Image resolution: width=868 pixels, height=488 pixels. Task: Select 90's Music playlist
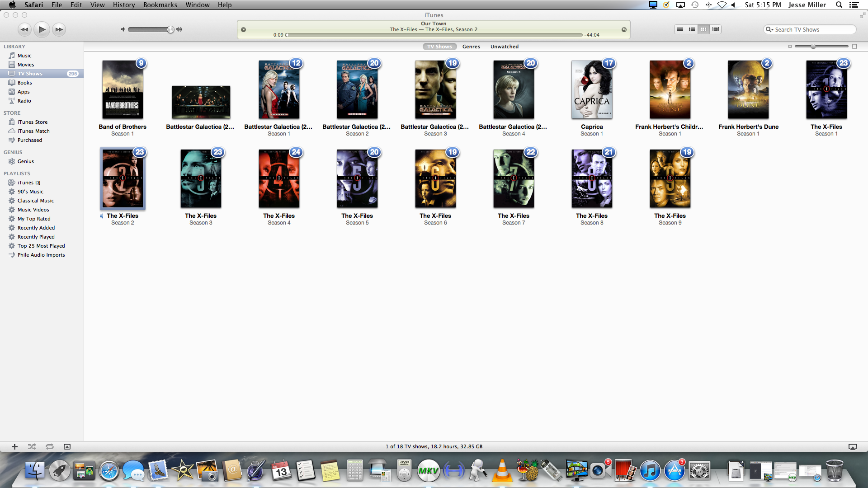pyautogui.click(x=42, y=192)
